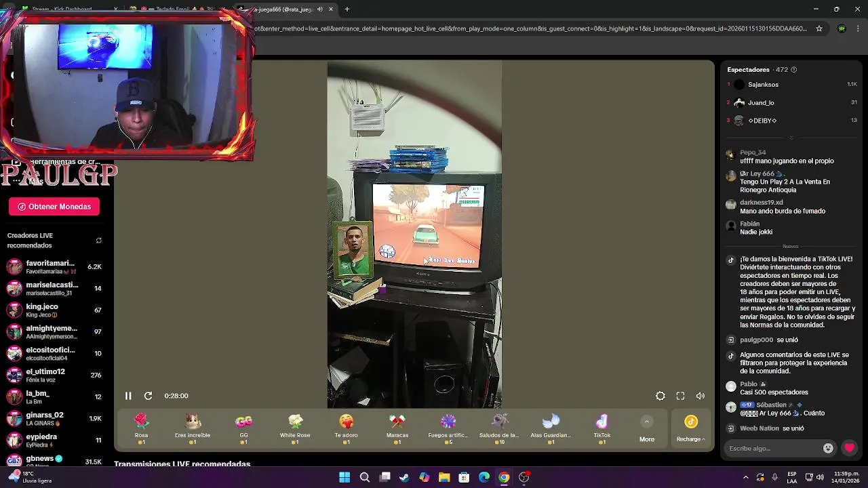
Task: Send a like with heart button
Action: (849, 448)
